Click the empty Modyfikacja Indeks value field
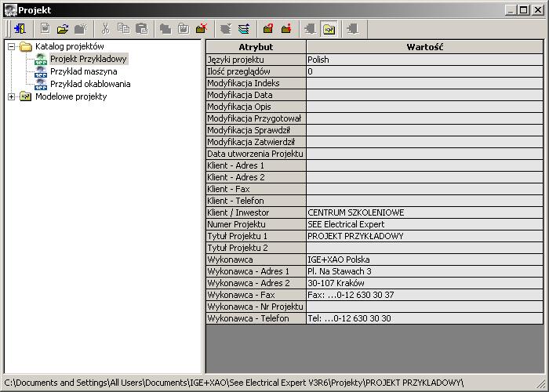This screenshot has height=392, width=549. 425,83
